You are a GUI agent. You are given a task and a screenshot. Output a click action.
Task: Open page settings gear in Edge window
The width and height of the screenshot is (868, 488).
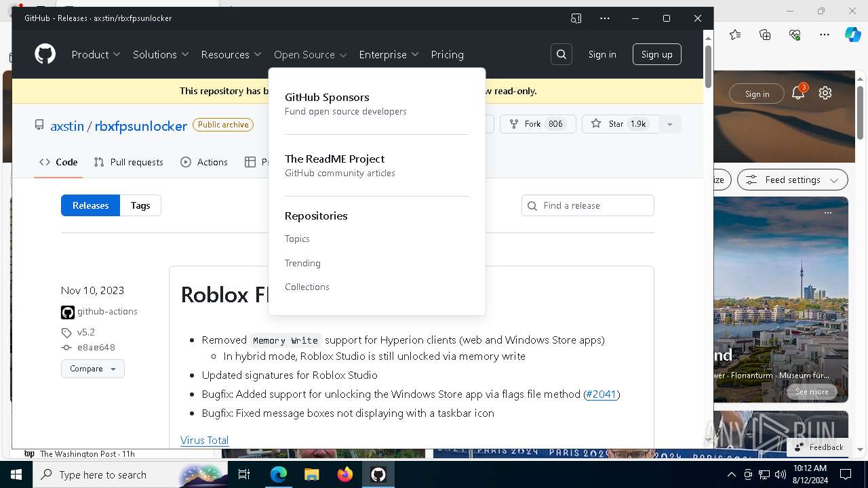click(825, 94)
